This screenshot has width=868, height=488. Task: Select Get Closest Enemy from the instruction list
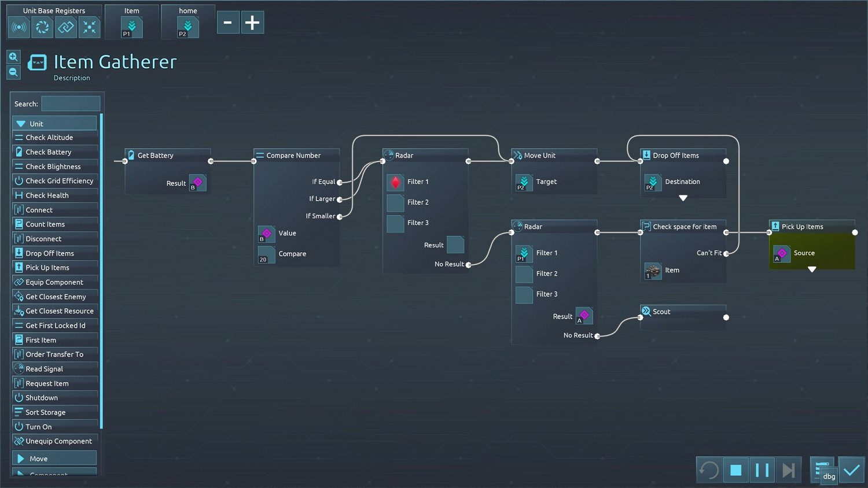point(56,297)
